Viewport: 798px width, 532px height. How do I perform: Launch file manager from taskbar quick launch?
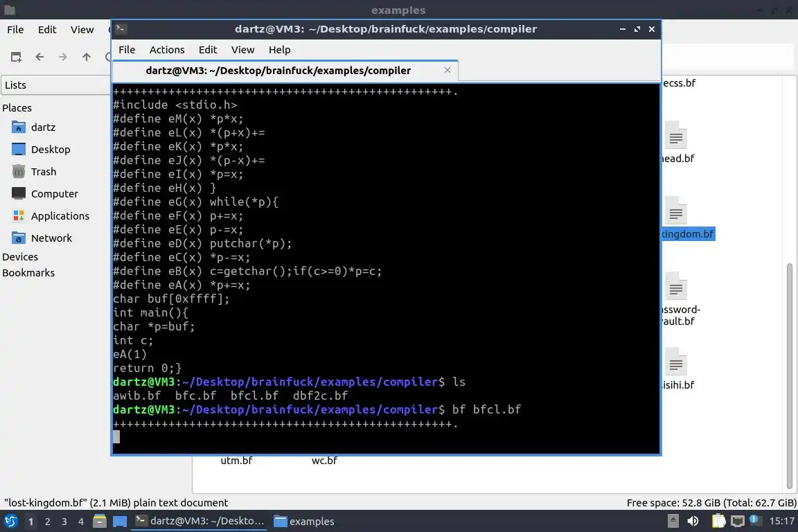(100, 522)
